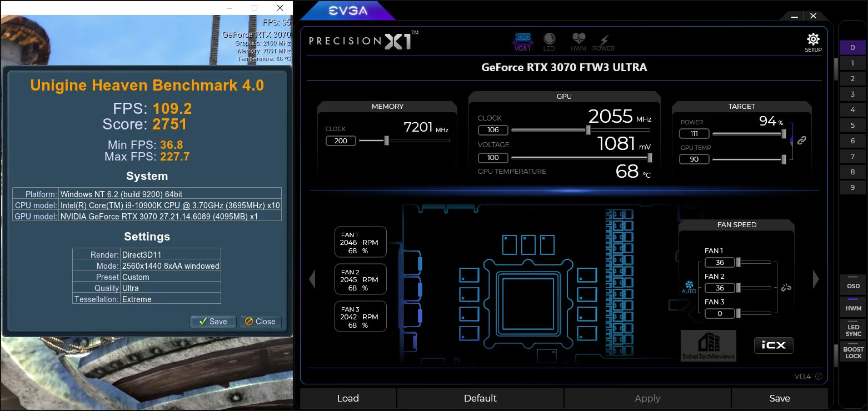Image resolution: width=868 pixels, height=411 pixels.
Task: Toggle the OSD button
Action: (853, 286)
